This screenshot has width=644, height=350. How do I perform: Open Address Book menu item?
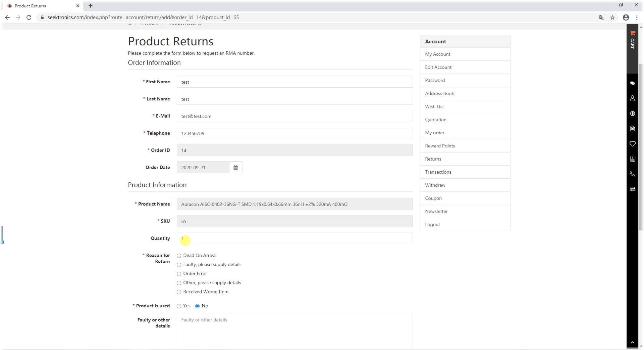(x=465, y=93)
